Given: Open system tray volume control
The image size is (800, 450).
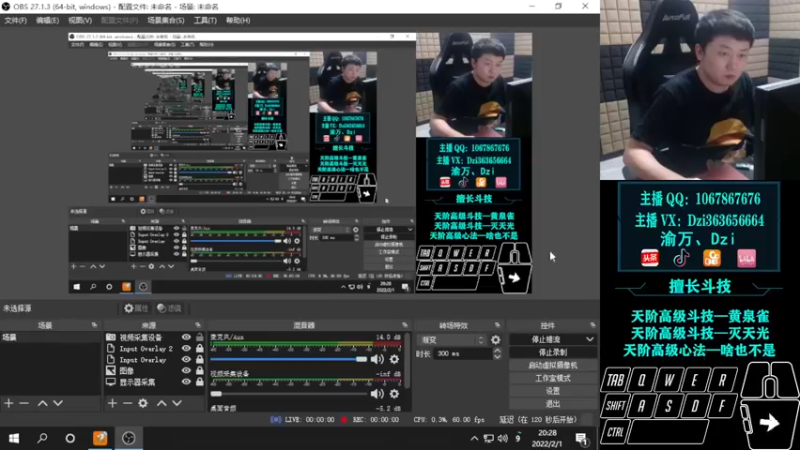Looking at the screenshot, I should [x=503, y=438].
